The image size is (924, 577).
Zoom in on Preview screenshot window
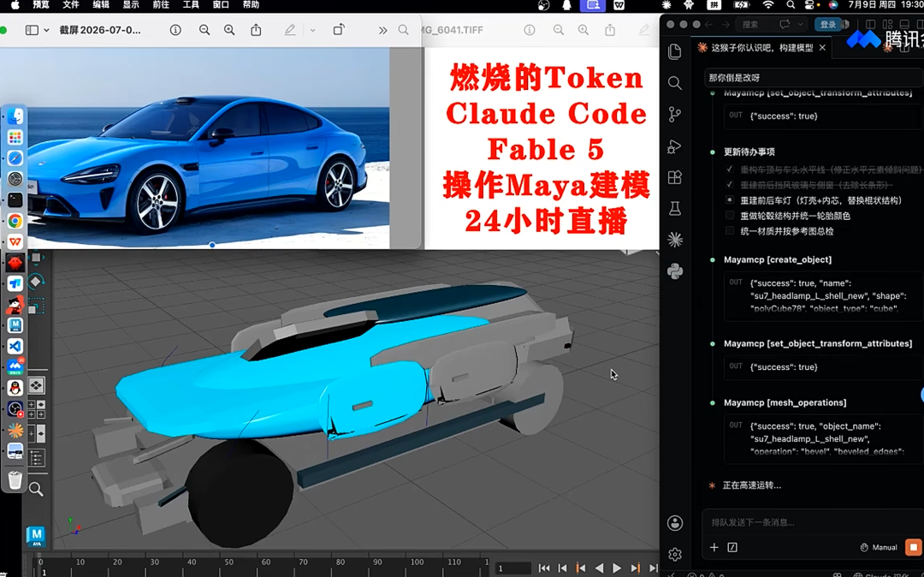[229, 30]
